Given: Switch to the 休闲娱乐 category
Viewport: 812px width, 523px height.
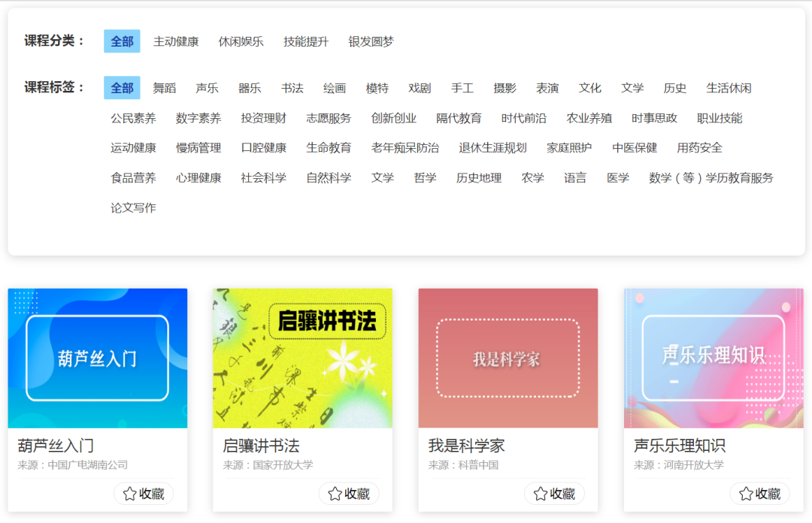Looking at the screenshot, I should click(x=241, y=41).
